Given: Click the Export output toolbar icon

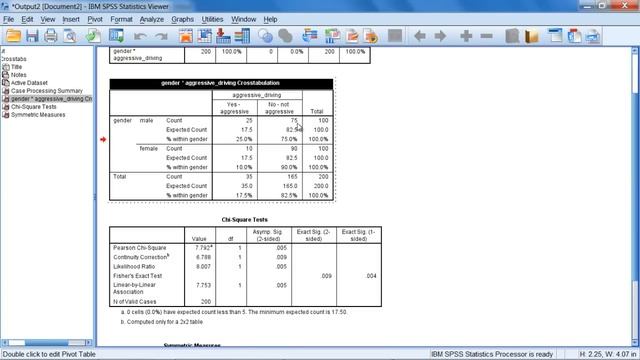Looking at the screenshot, I should [x=93, y=36].
